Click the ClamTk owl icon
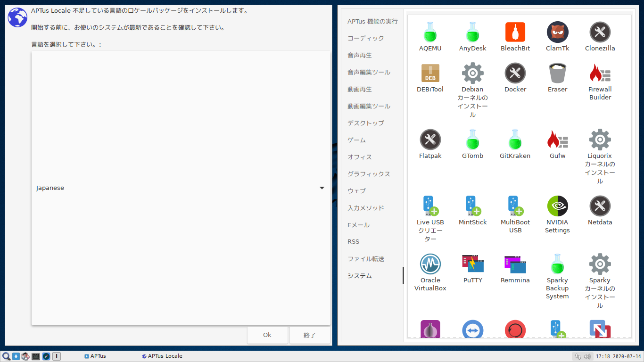The image size is (644, 362). [557, 32]
